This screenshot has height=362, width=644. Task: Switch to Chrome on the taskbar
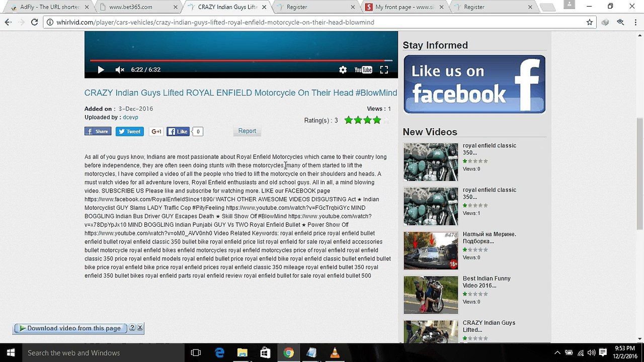coord(288,353)
